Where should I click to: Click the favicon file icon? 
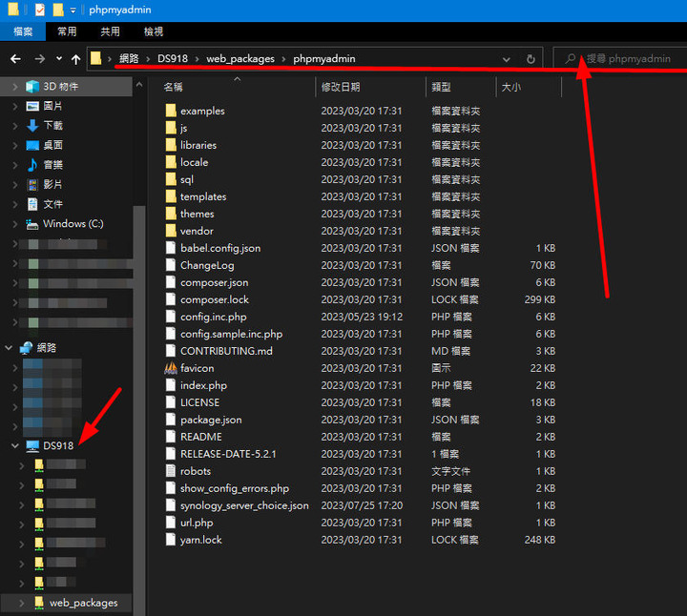coord(171,368)
